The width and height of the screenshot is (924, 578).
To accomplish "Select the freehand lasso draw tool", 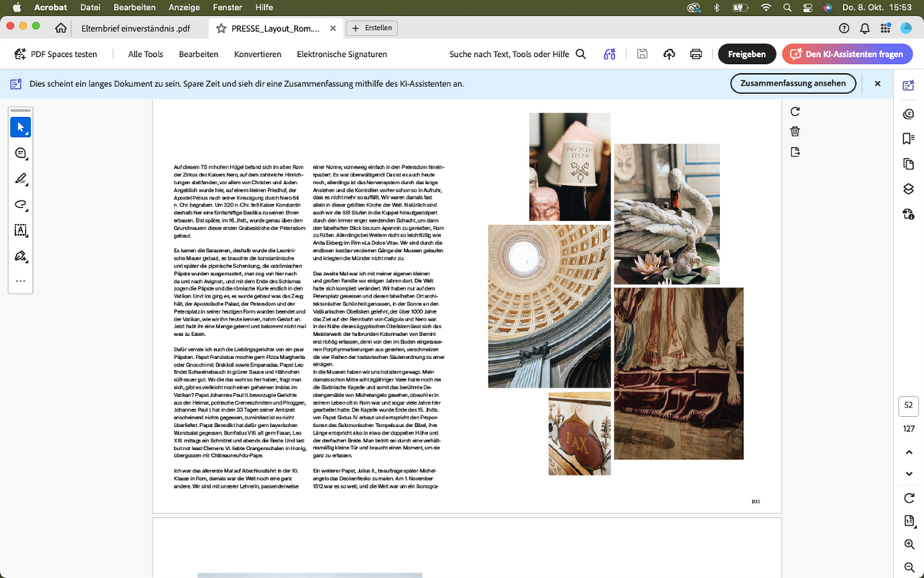I will (21, 204).
